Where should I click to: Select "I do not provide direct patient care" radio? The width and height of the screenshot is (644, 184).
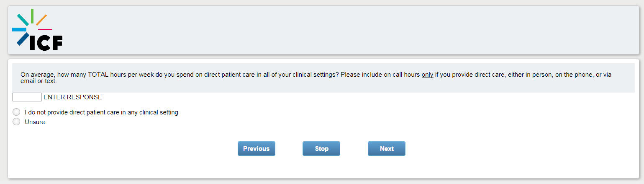(16, 112)
